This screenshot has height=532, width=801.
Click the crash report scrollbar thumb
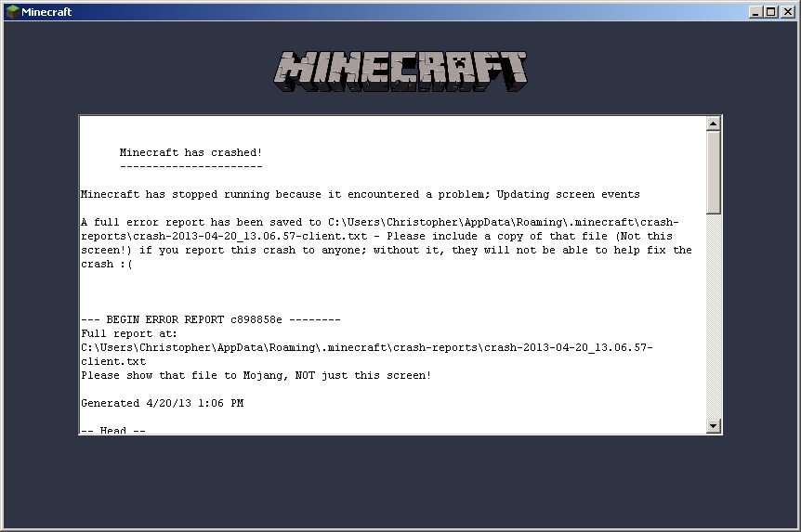713,173
